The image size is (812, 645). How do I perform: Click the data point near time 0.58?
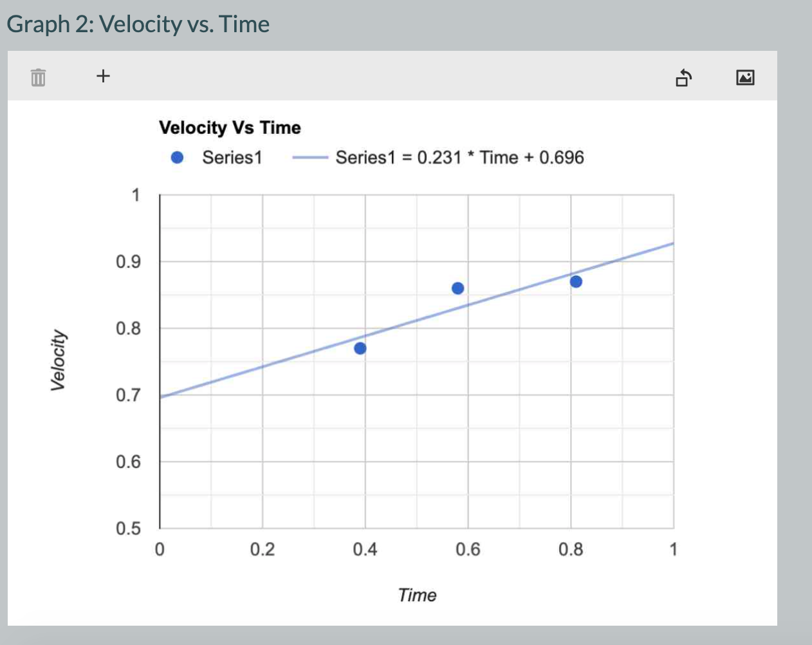pos(457,288)
